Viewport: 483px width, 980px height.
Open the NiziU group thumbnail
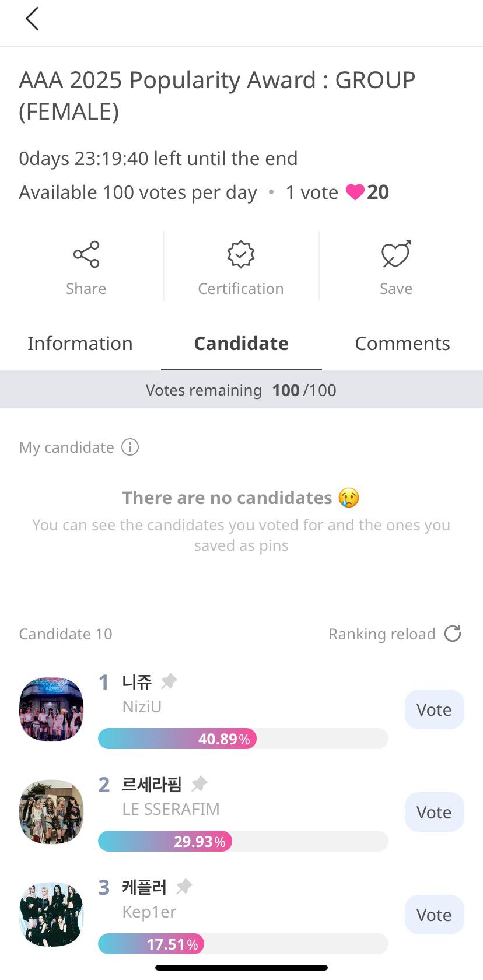52,709
